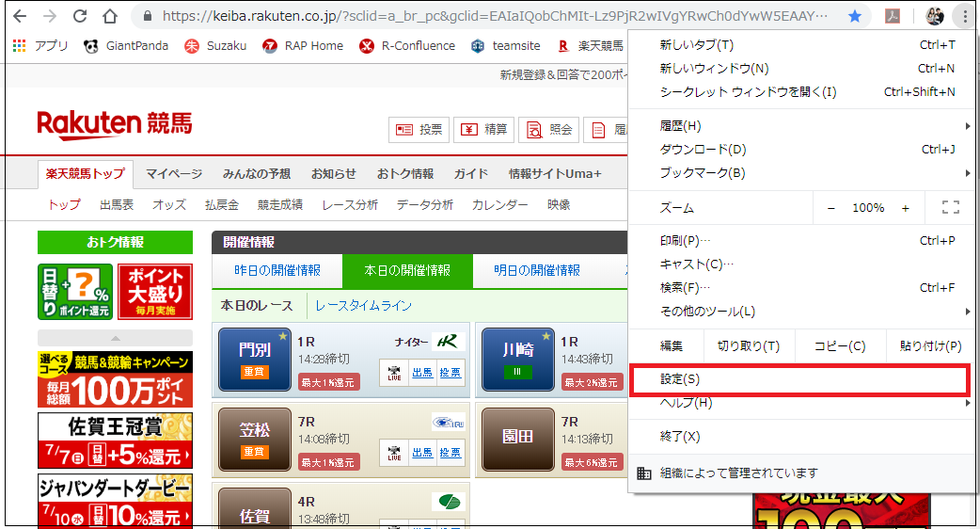Screen dimensions: 980x529
Task: Select 新しいタブ(T) menu item
Action: (x=801, y=45)
